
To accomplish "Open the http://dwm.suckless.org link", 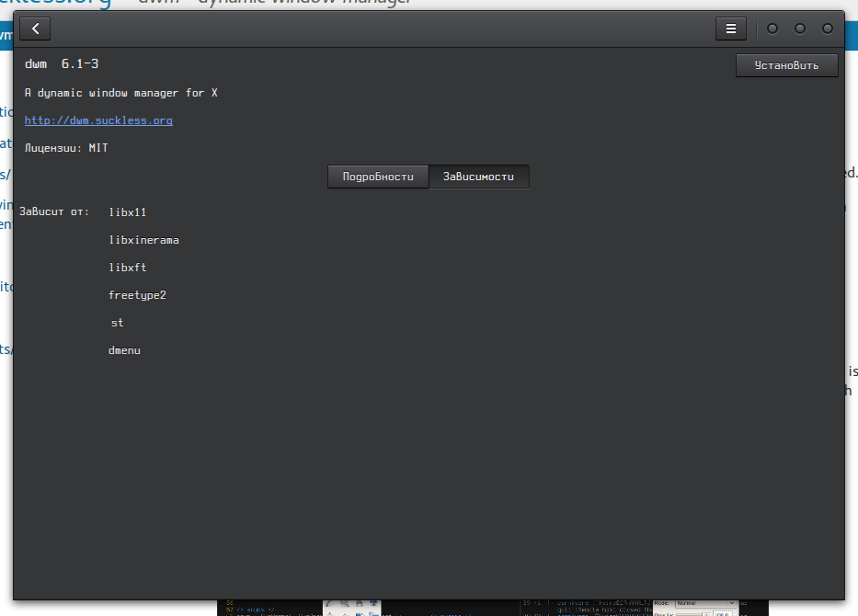I will 98,120.
